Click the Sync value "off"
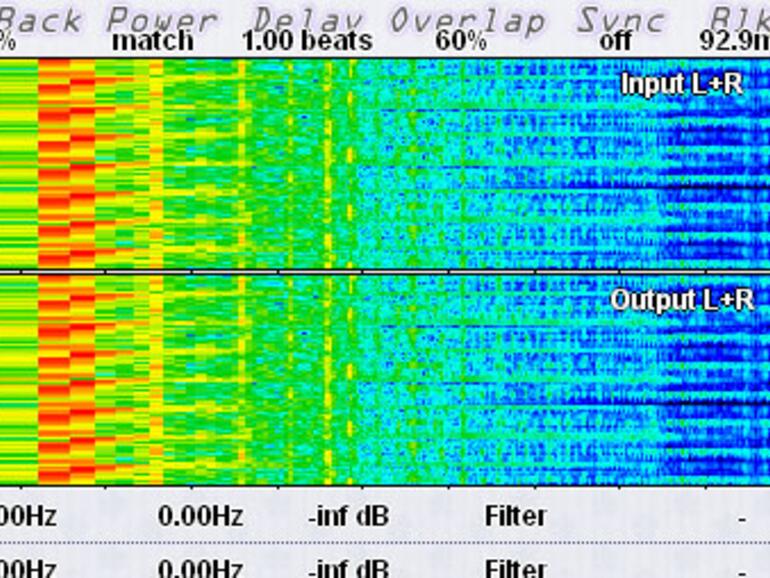 615,41
